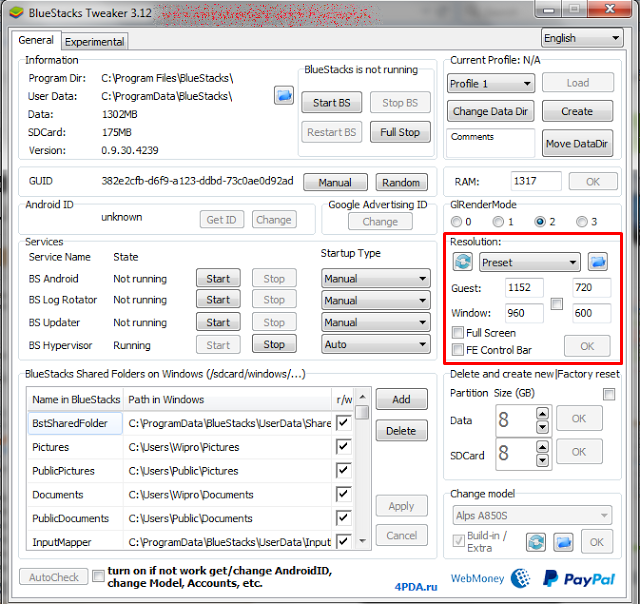Switch to the General tab
This screenshot has height=604, width=640.
tap(36, 40)
